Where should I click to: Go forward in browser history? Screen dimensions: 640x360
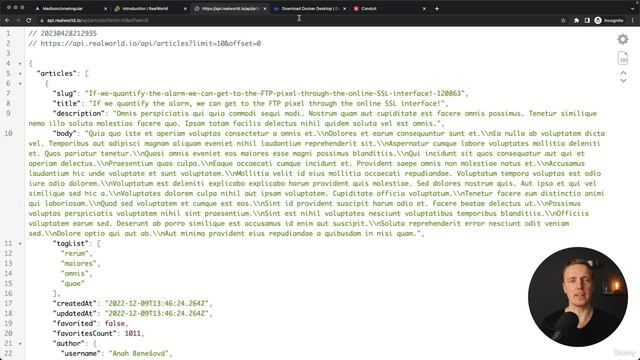[18, 20]
